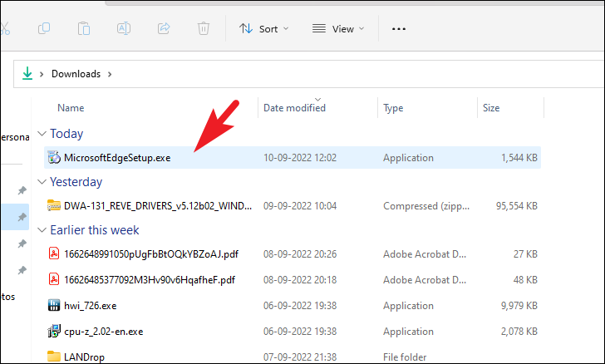Screen dimensions: 605x364
Task: Click the Compressed (zipp... type cell
Action: (426, 206)
